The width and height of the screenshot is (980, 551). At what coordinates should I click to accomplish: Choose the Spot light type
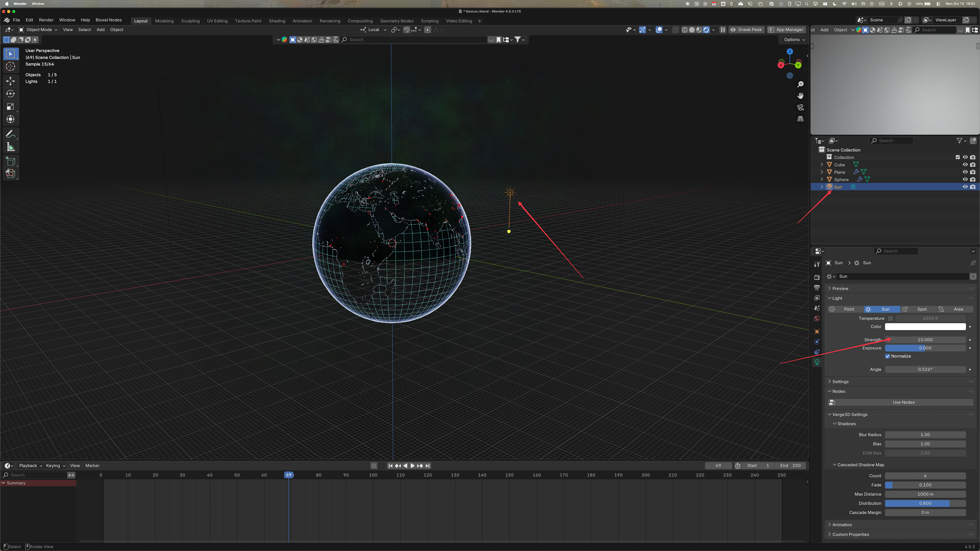tap(918, 309)
